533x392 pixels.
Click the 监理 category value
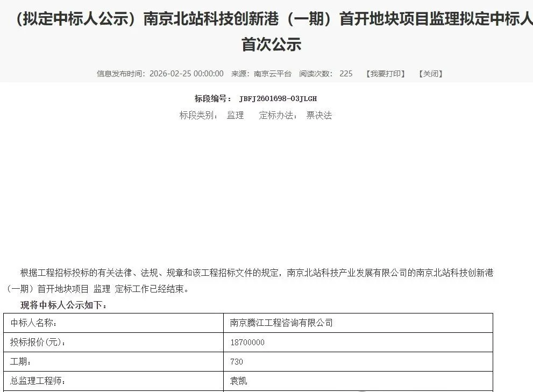click(235, 115)
